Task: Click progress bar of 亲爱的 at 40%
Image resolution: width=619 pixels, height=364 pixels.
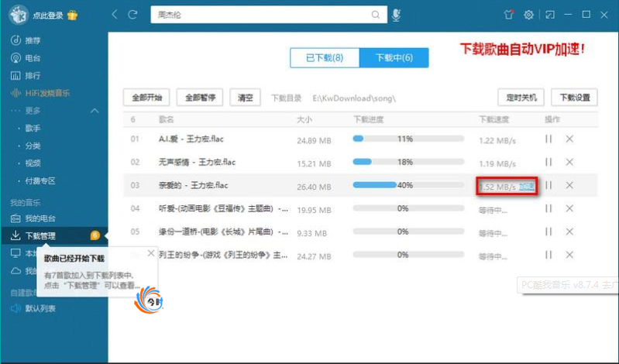Action: click(408, 185)
